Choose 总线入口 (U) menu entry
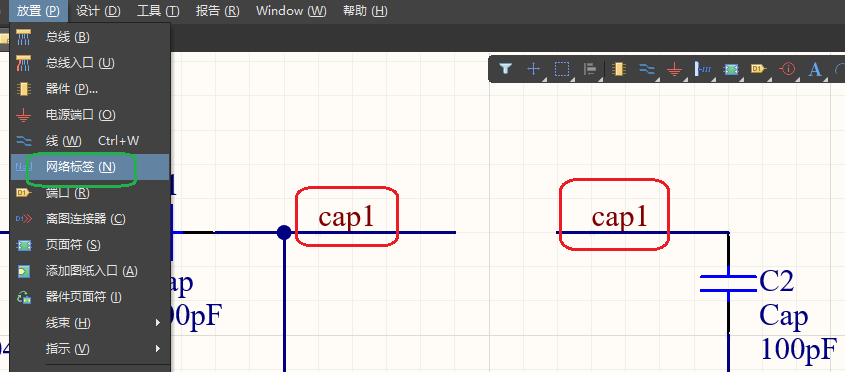The width and height of the screenshot is (845, 372). click(x=90, y=63)
